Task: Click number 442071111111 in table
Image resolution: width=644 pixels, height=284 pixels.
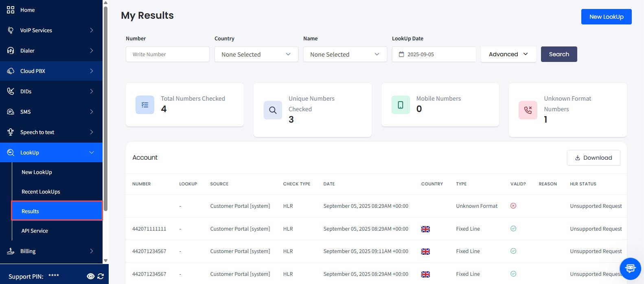Action: [149, 229]
